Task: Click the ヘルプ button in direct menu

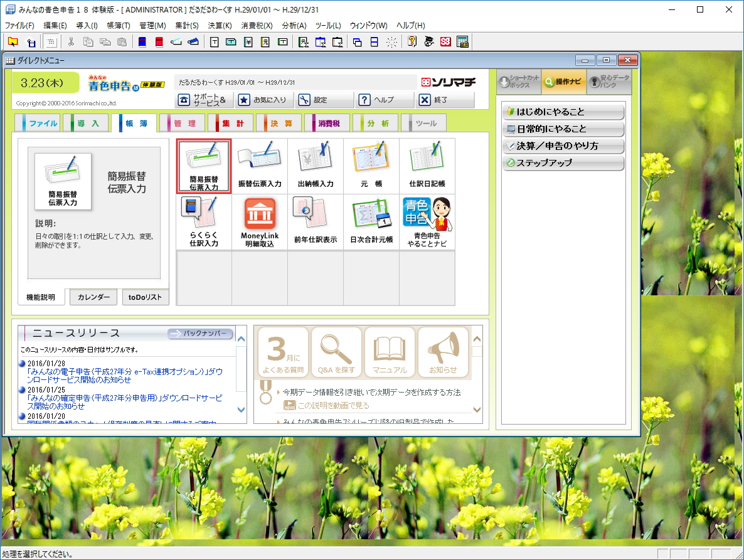Action: tap(385, 100)
